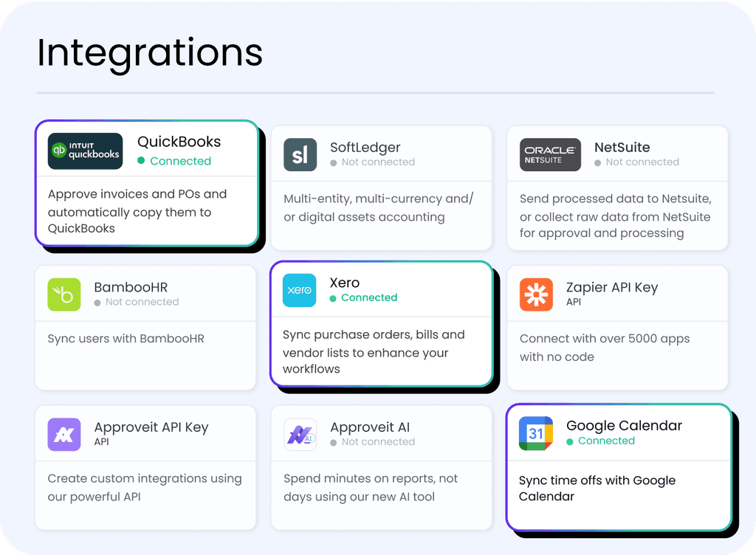Click the SoftLedger Not connected status

(x=374, y=162)
